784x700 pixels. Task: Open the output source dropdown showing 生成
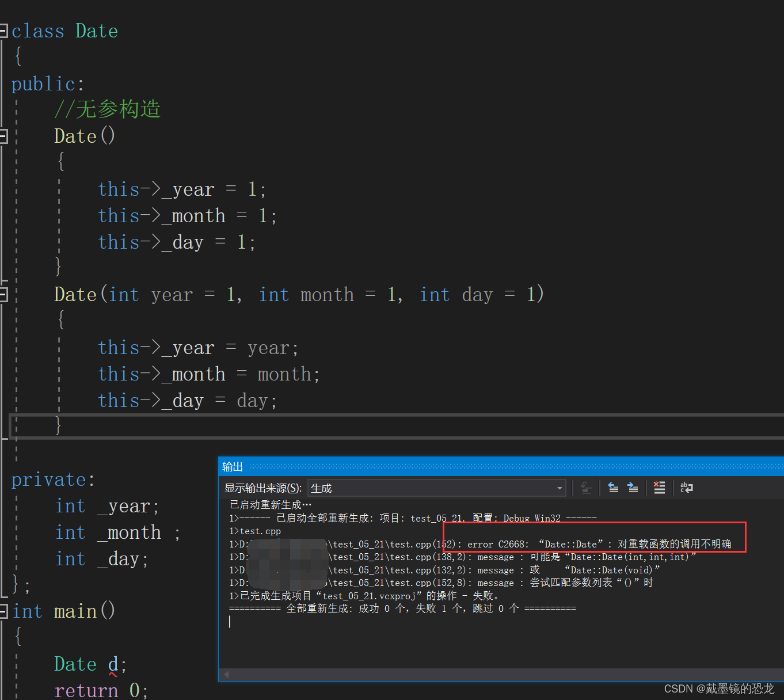437,488
